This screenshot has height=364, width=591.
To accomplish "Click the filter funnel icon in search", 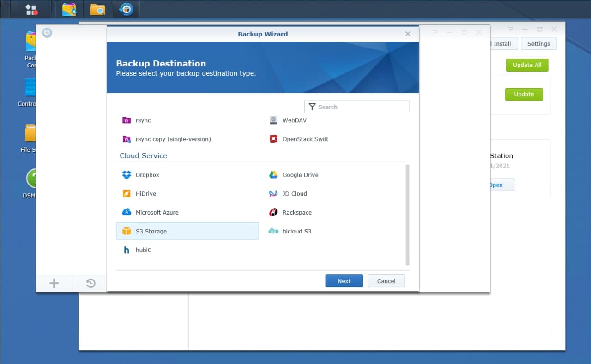I will pos(312,107).
